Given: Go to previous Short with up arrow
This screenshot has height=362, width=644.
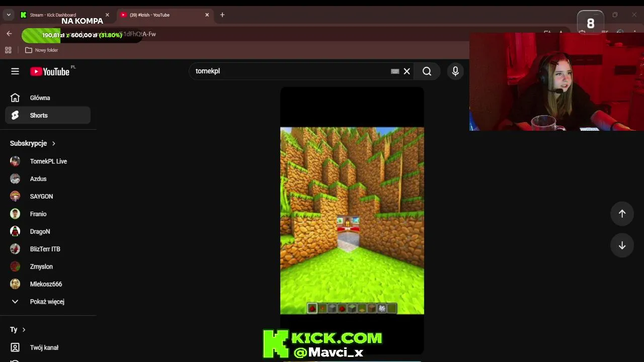Looking at the screenshot, I should coord(622,214).
